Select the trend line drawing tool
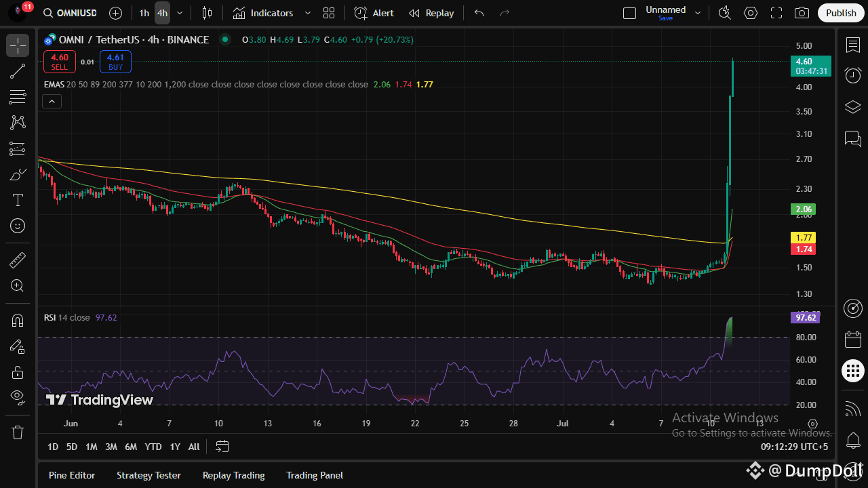This screenshot has height=488, width=868. (18, 71)
